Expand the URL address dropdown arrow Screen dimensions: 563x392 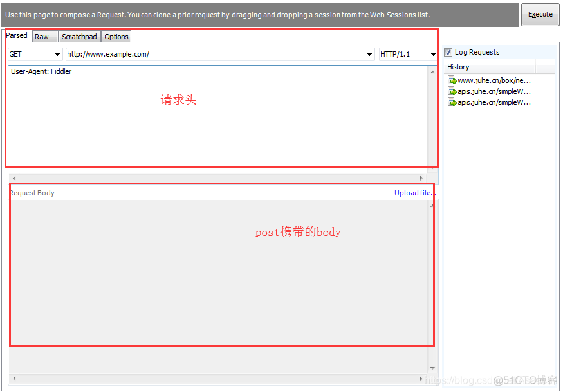369,55
